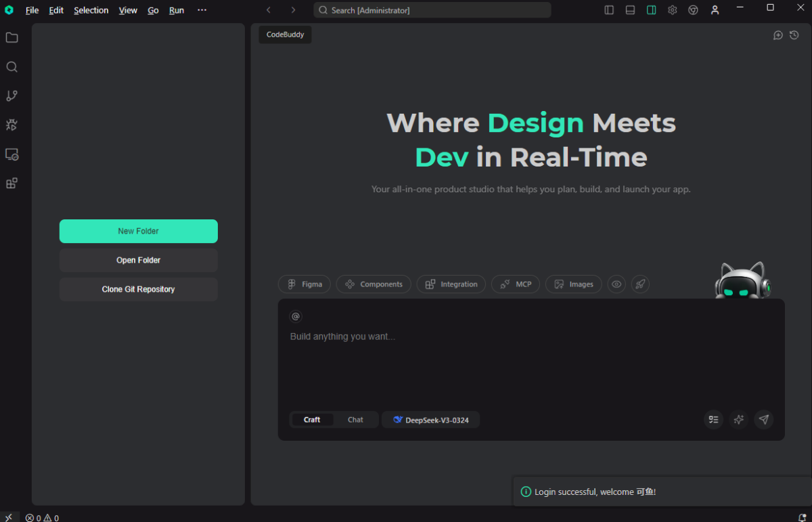This screenshot has height=522, width=812.
Task: Toggle the bottom panel layout
Action: coord(630,10)
